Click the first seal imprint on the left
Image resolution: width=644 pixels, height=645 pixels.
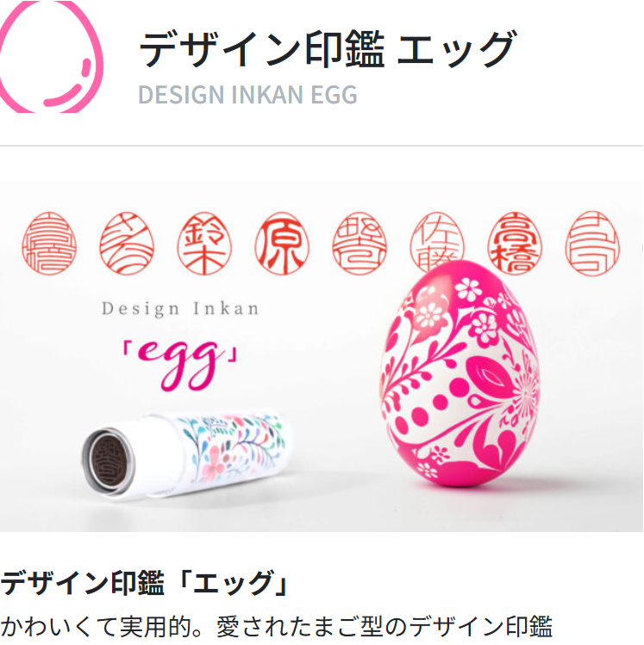pyautogui.click(x=49, y=243)
